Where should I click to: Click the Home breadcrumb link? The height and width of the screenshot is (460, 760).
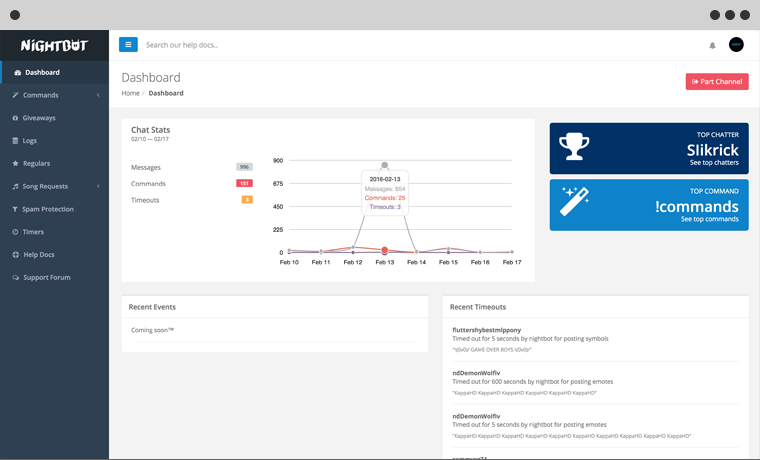[x=130, y=93]
